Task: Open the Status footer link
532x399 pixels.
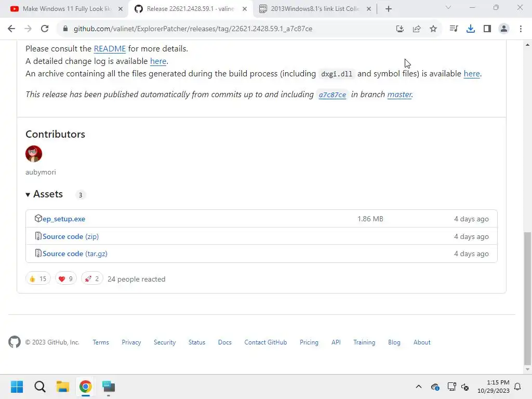Action: coord(197,342)
